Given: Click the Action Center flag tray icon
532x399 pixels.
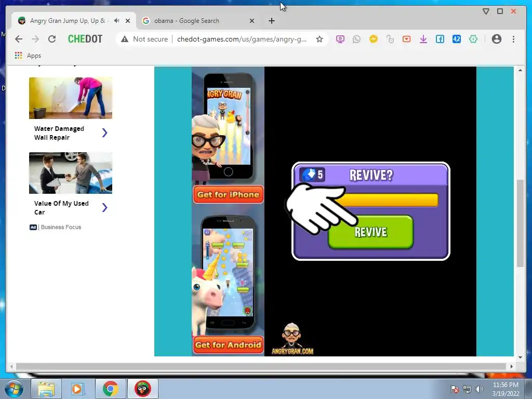Looking at the screenshot, I should [455, 389].
